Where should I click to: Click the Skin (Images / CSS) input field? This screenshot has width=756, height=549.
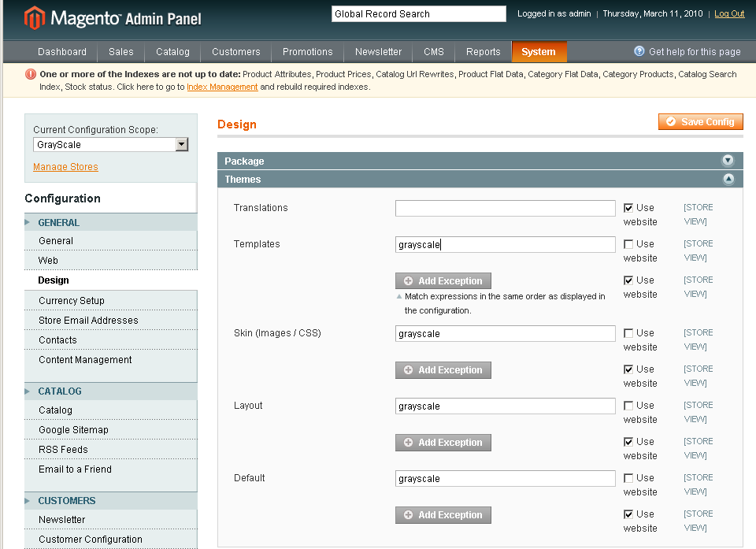click(506, 333)
